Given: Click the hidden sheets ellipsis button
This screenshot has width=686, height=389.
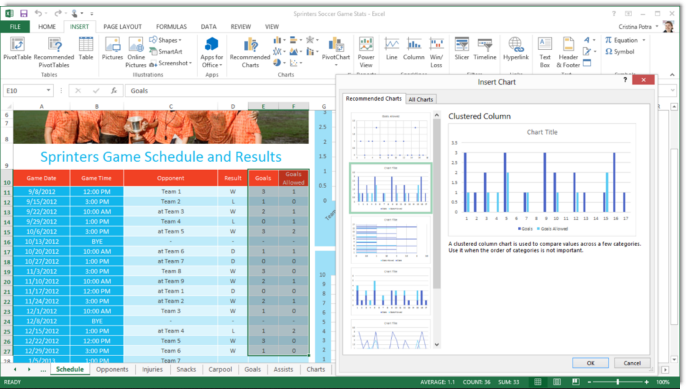Looking at the screenshot, I should 43,370.
